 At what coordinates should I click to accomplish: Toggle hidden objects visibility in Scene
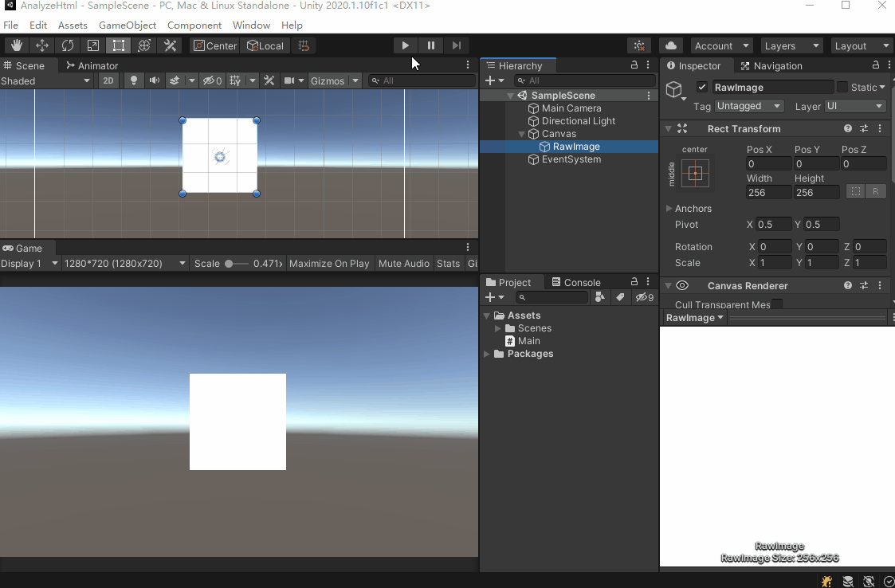coord(212,80)
